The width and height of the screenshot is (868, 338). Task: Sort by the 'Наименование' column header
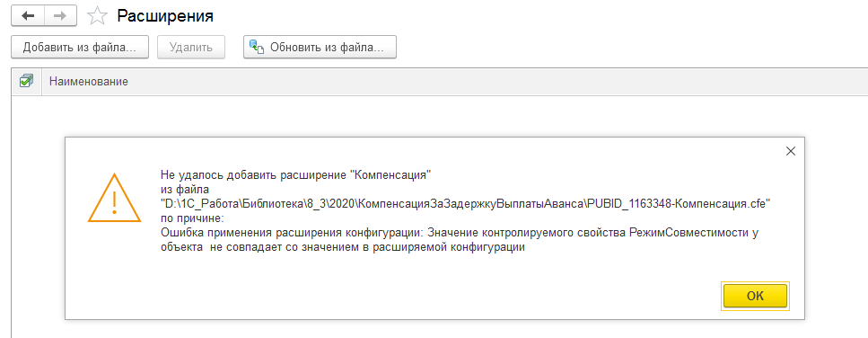(x=89, y=82)
